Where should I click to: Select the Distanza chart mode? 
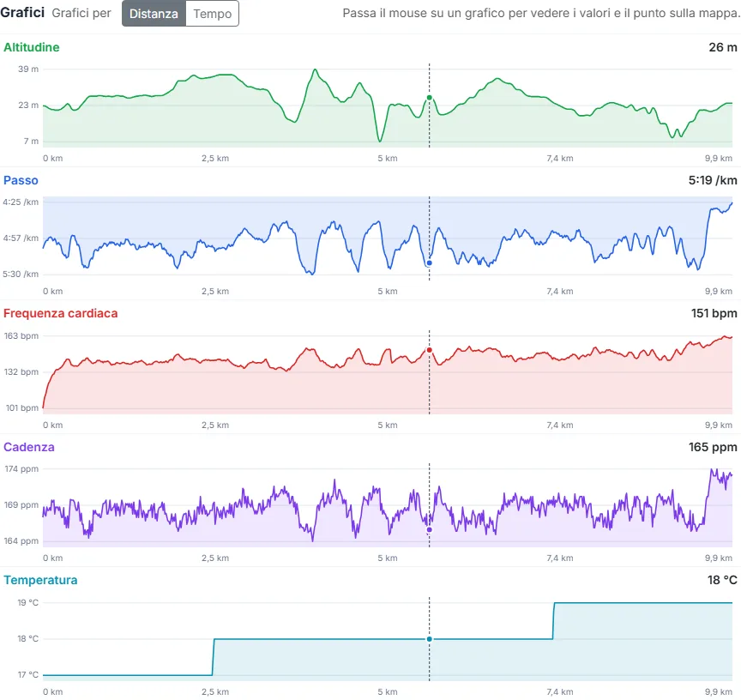[154, 13]
